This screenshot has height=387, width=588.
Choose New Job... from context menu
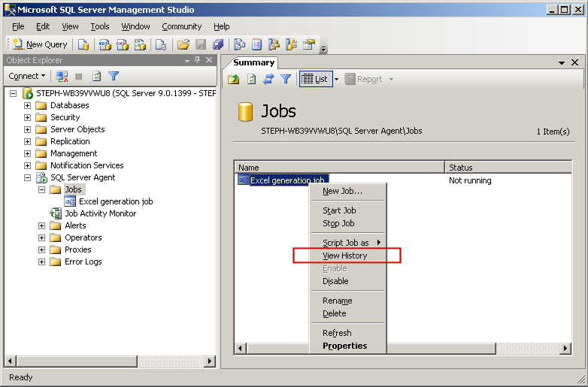click(x=348, y=191)
